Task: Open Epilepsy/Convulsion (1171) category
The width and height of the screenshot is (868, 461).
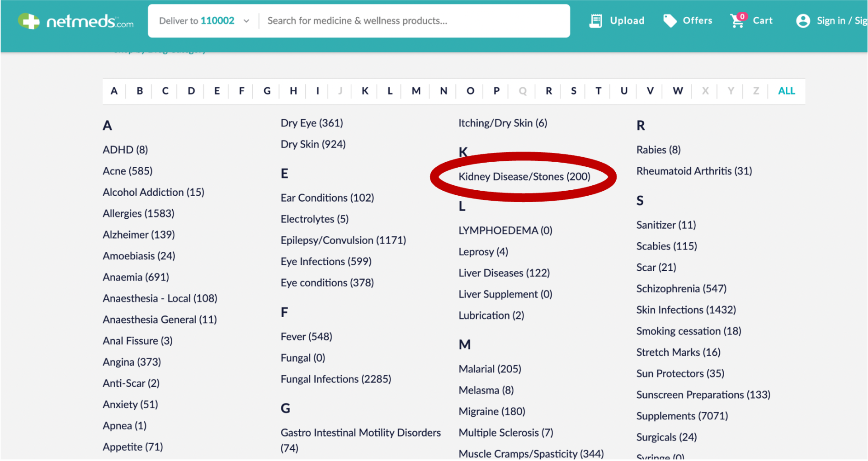Action: (x=343, y=240)
